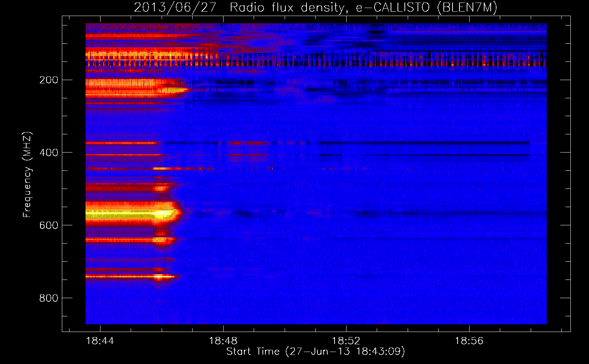This screenshot has height=364, width=589.
Task: Click the 'Frequency (MHZ)' y-axis label
Action: (27, 174)
